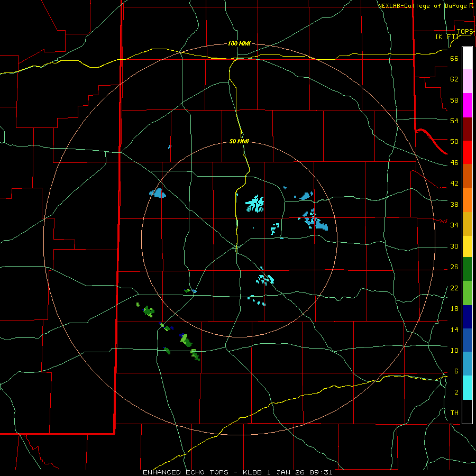This screenshot has width=476, height=476.
Task: Select the dark green legend swatch
Action: [467, 269]
